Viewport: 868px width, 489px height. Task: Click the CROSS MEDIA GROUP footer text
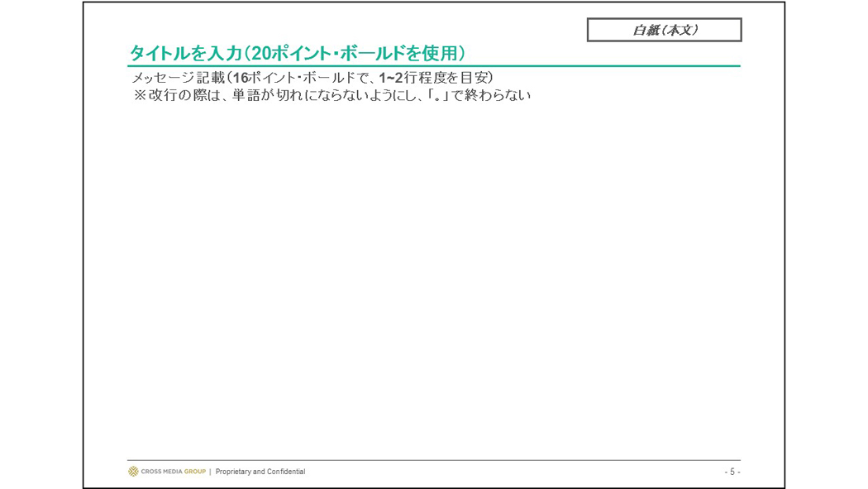coord(174,472)
